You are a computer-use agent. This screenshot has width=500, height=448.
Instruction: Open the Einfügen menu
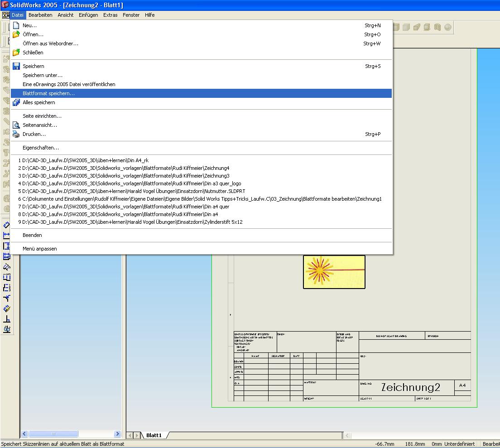tap(88, 15)
